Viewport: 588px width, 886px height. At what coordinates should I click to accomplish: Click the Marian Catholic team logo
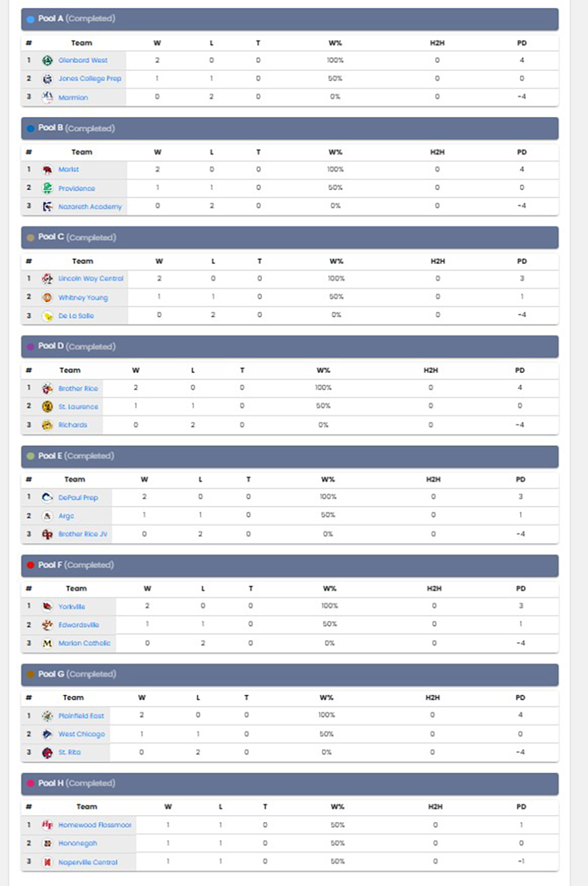click(x=48, y=643)
